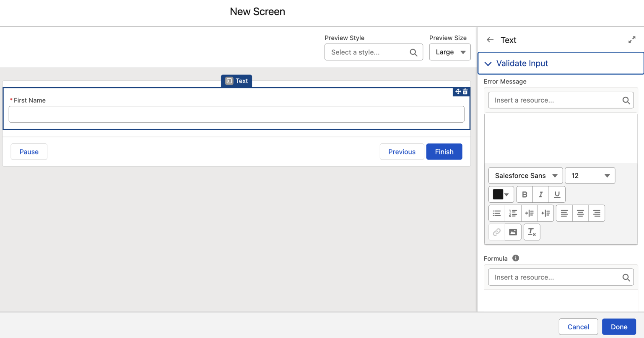Click the move icon on the First Name component
The width and height of the screenshot is (644, 338).
click(457, 91)
